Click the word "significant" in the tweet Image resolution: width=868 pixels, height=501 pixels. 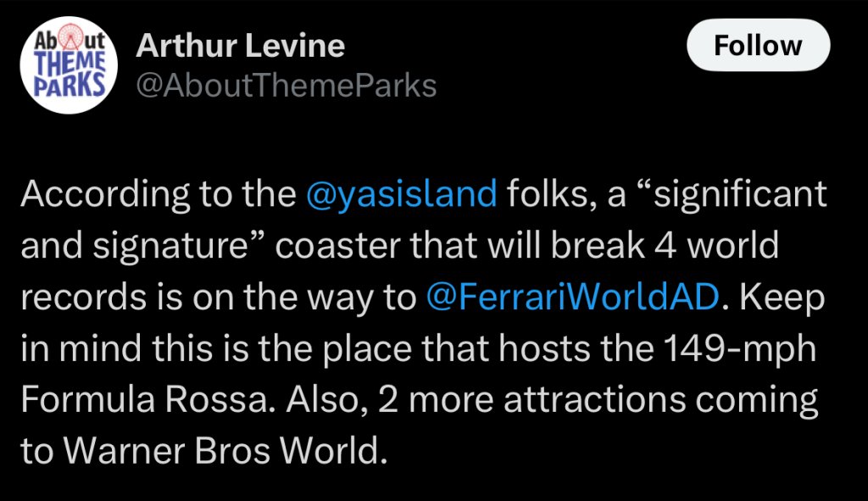740,195
